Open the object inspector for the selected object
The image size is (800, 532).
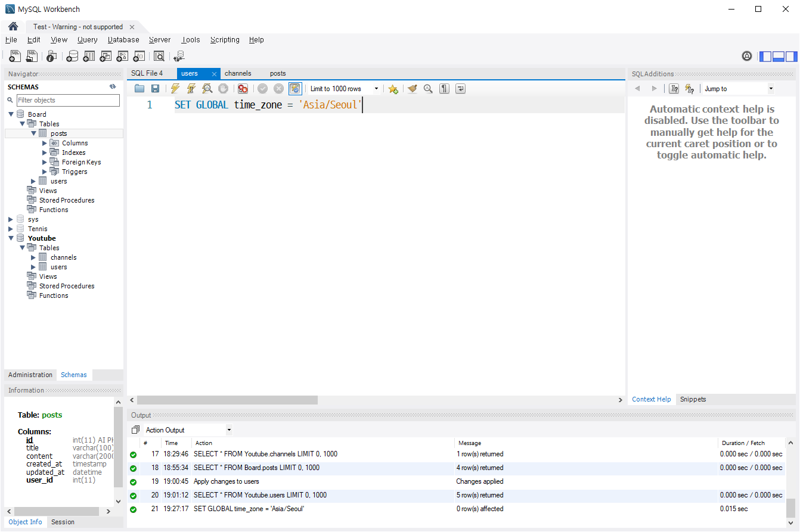point(52,56)
